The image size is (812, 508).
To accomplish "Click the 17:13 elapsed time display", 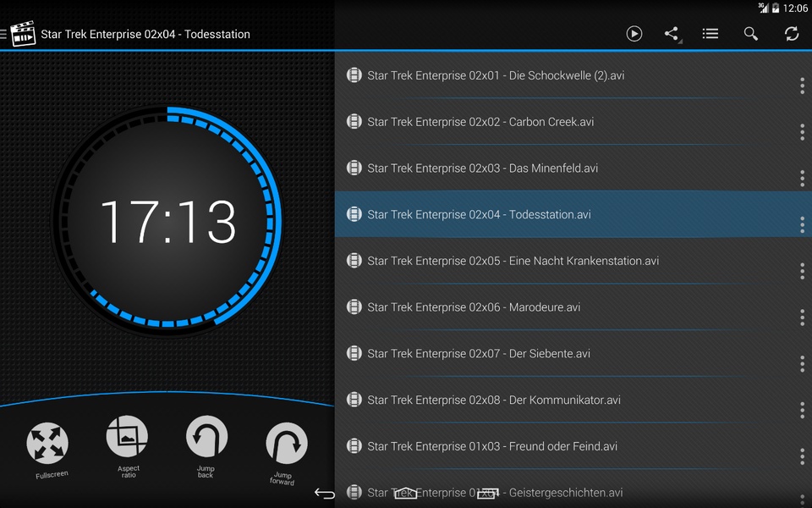I will (167, 221).
